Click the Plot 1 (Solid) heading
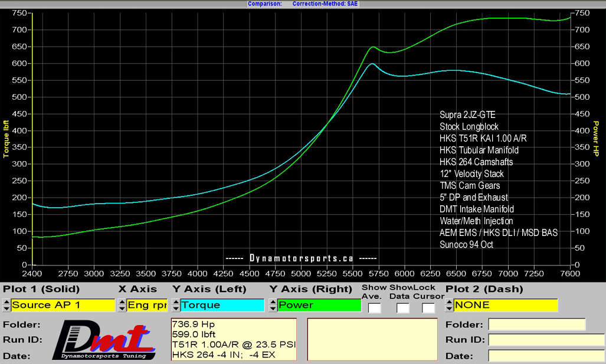 (x=41, y=289)
